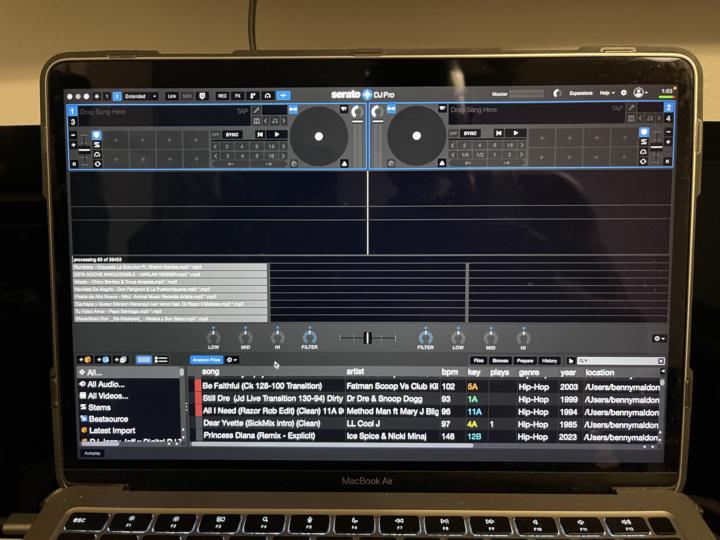
Task: Open the MIDI mapping button
Action: pos(187,96)
